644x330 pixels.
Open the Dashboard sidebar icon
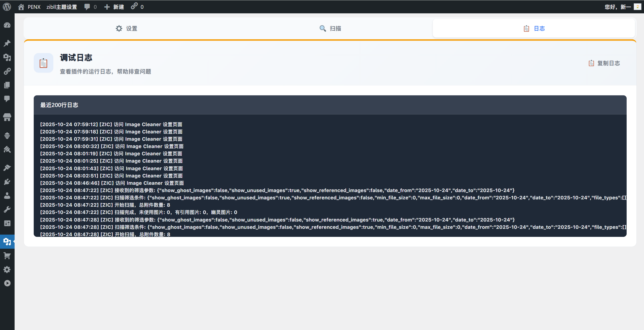tap(7, 25)
